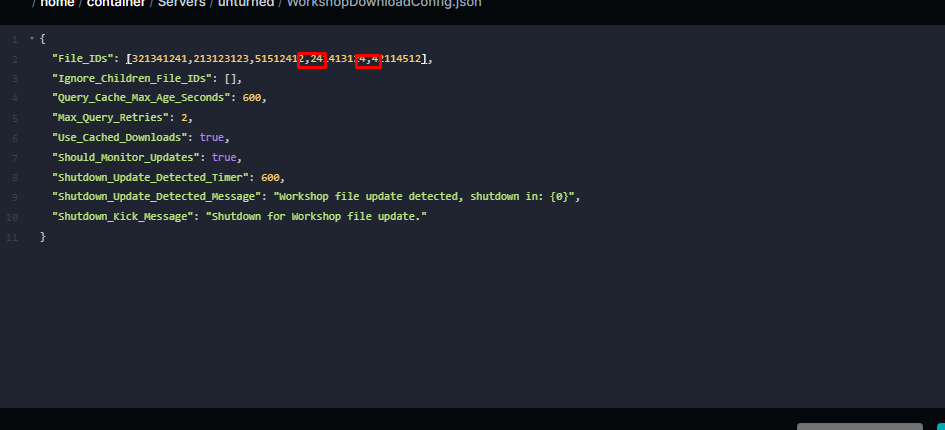
Task: Click the Shutdown_Update_Detected_Timer value 600
Action: pos(271,177)
